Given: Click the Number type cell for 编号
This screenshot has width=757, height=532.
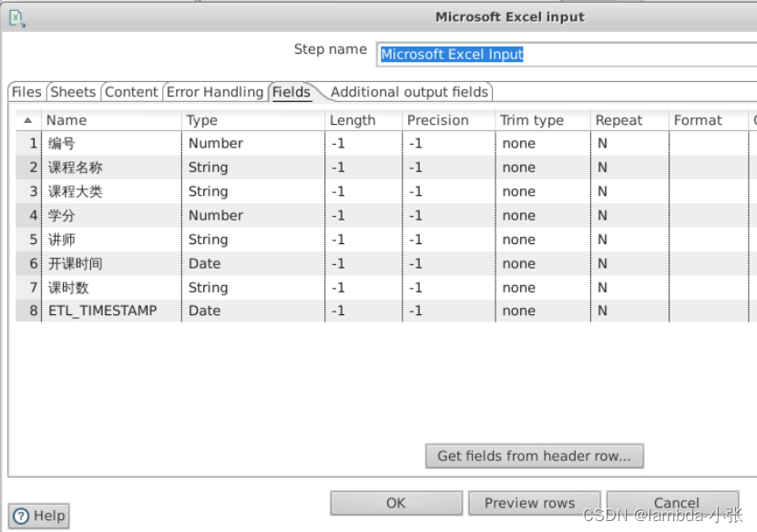Looking at the screenshot, I should point(253,143).
